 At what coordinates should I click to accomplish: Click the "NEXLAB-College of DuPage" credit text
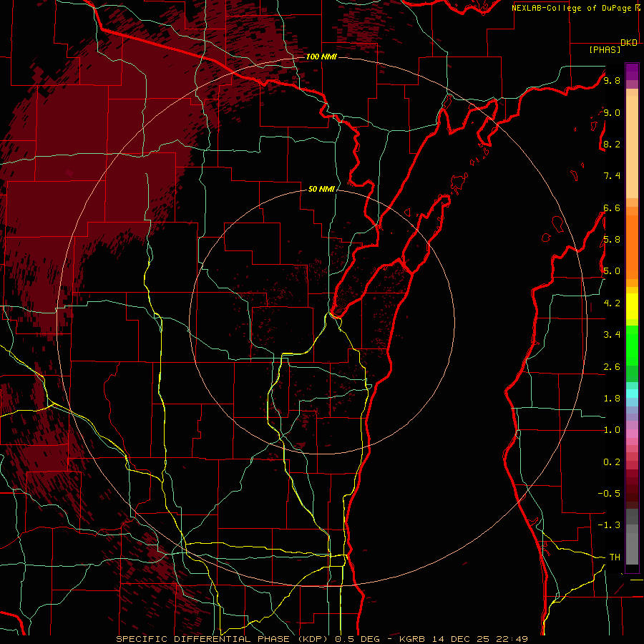point(571,8)
